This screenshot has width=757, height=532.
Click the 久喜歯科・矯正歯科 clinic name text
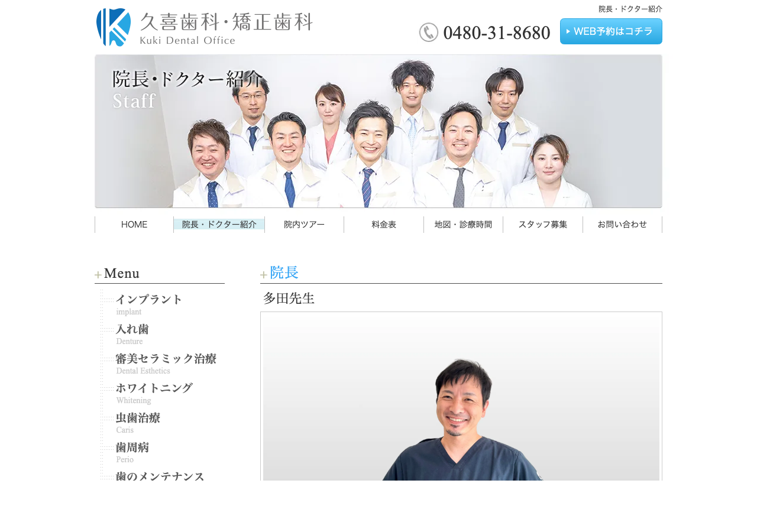[227, 22]
